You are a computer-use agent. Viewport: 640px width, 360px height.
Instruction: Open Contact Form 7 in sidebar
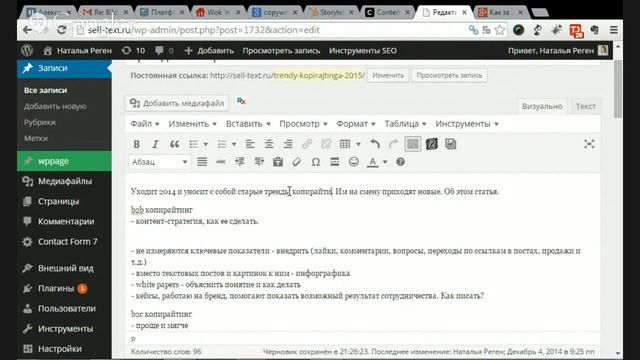point(64,242)
